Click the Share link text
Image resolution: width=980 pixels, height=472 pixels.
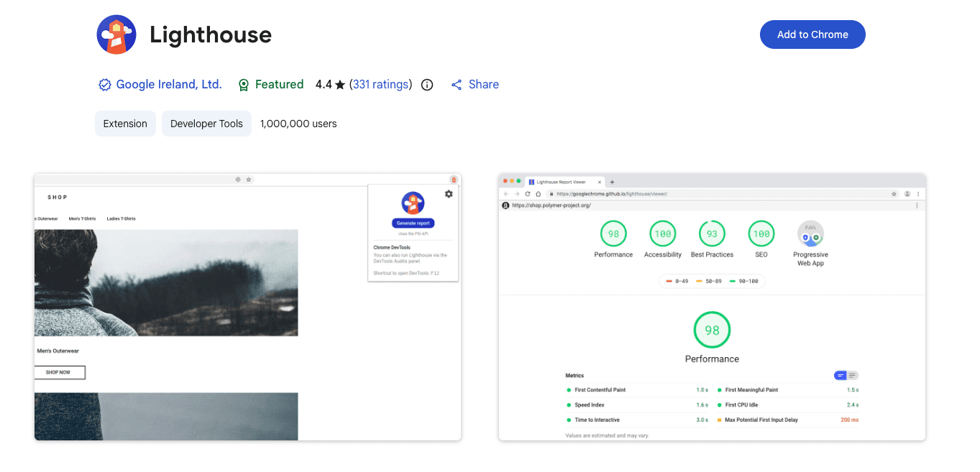484,85
